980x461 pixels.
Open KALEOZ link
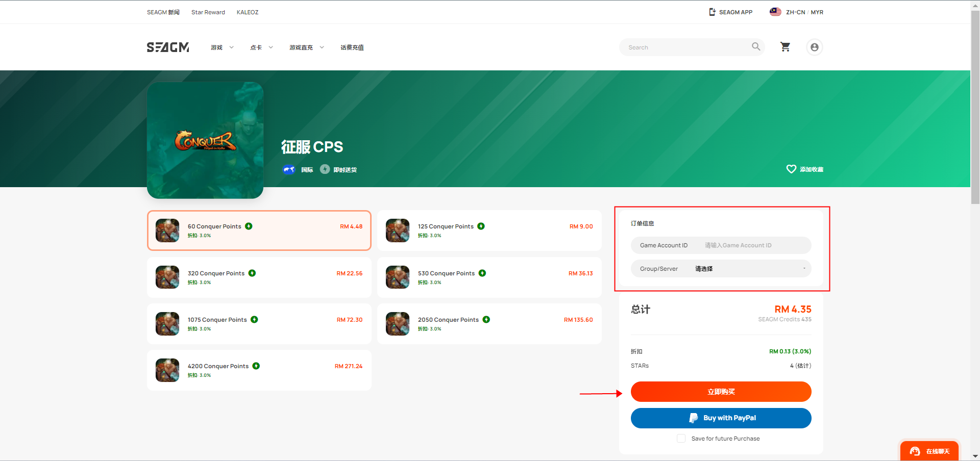point(248,12)
